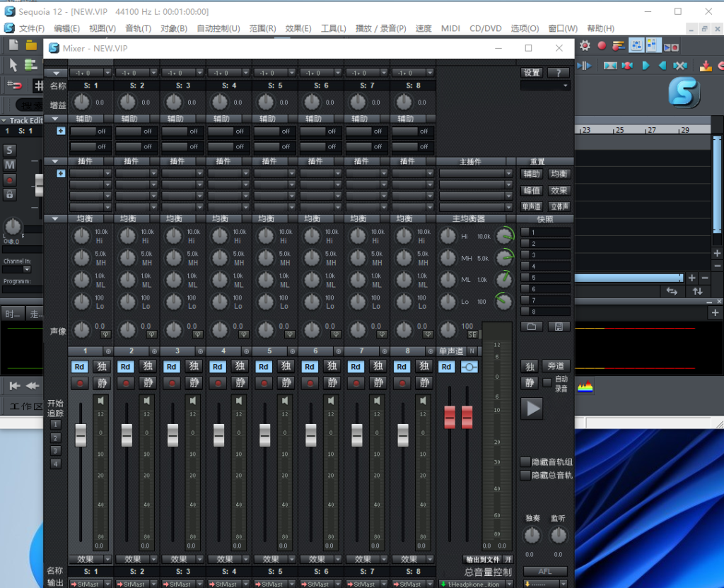
Task: Click the small circle icon beside channel 2 number
Action: [x=154, y=351]
